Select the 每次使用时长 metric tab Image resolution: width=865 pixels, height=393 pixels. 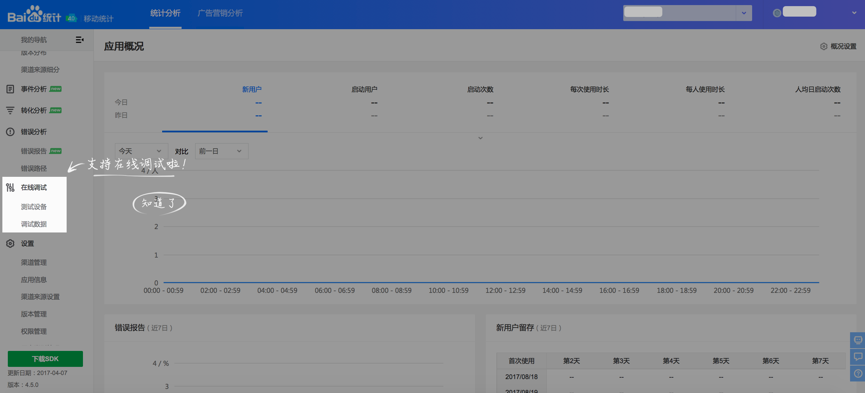(x=590, y=89)
